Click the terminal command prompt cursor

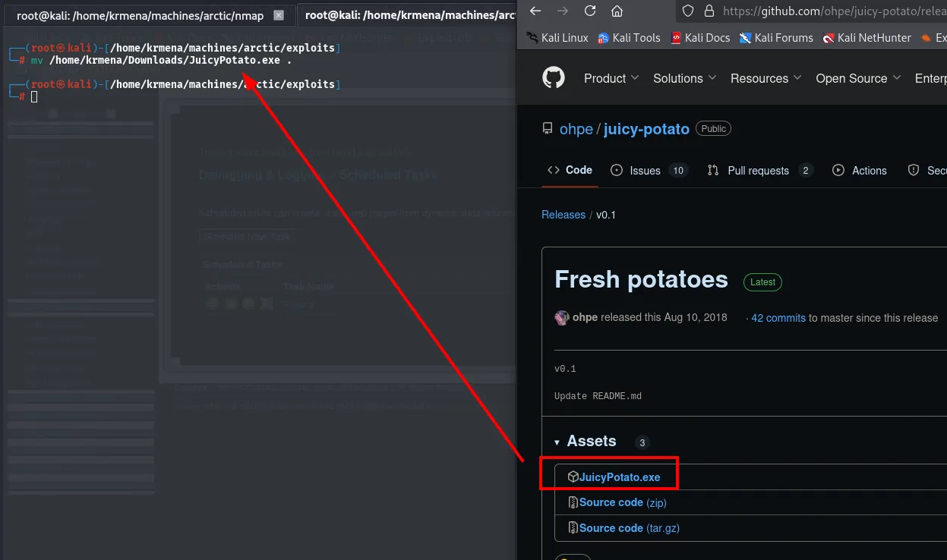34,97
